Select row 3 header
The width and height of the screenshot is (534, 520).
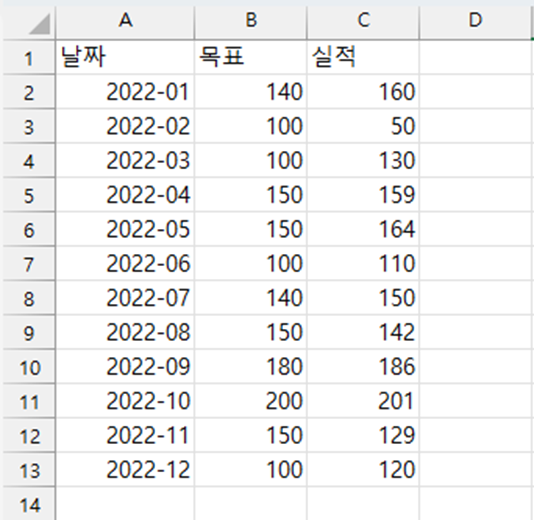[x=29, y=126]
